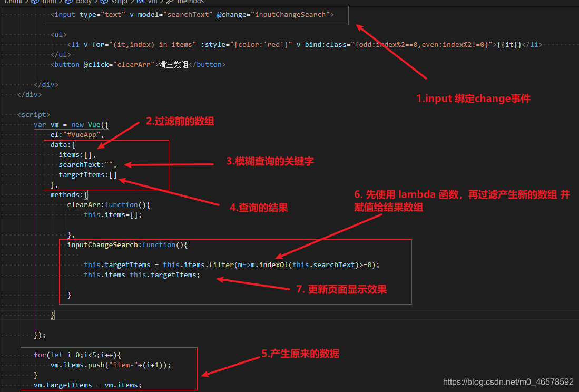
Task: Click the 'searchText:"",' data property
Action: tap(87, 164)
